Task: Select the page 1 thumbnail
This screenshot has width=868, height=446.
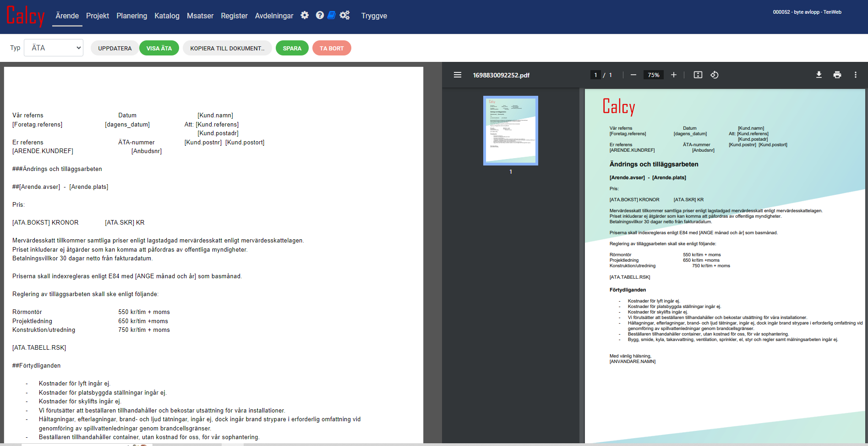Action: coord(510,131)
